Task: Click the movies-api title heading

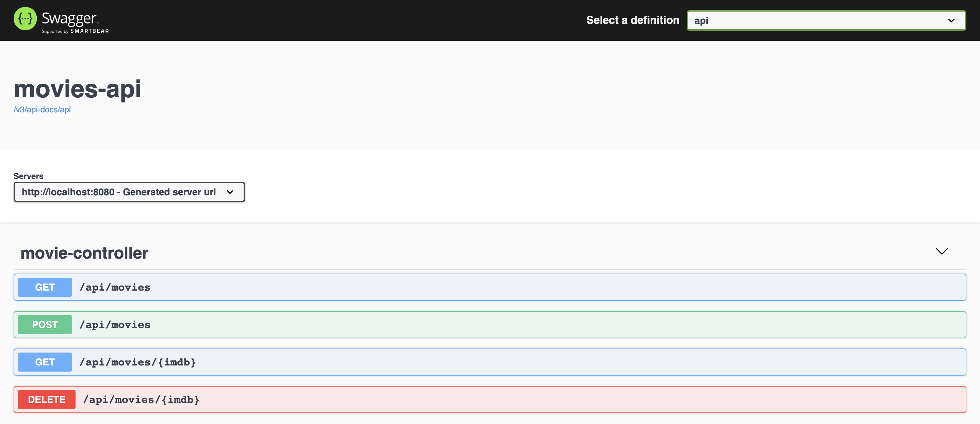Action: [77, 89]
